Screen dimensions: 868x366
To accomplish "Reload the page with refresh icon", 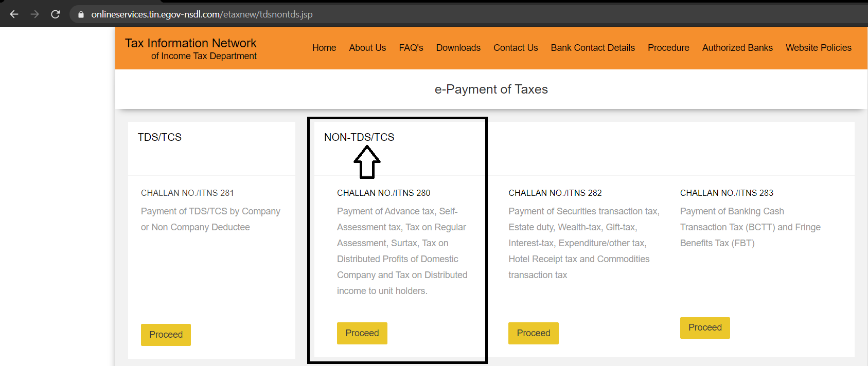I will point(56,14).
